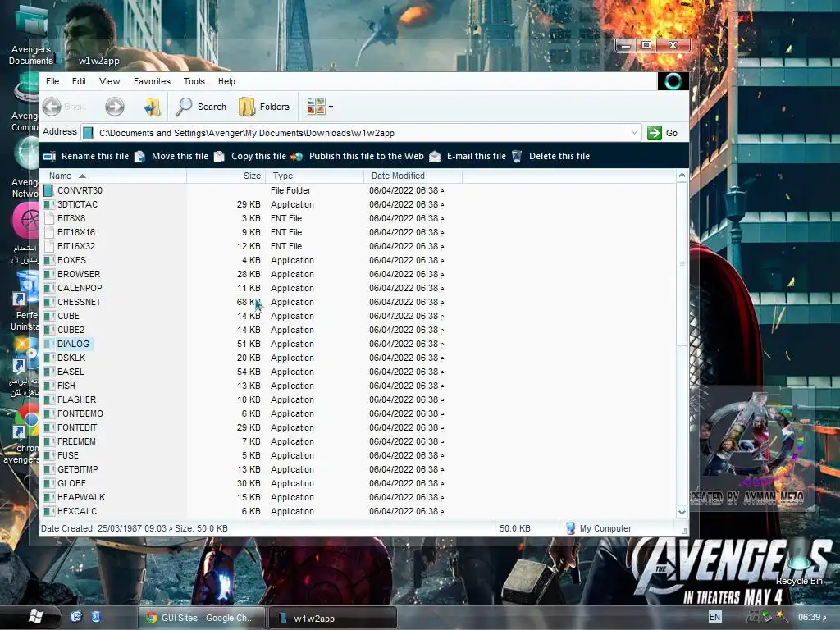Image resolution: width=840 pixels, height=630 pixels.
Task: Select the BIT8X8 font file icon
Action: pos(48,218)
